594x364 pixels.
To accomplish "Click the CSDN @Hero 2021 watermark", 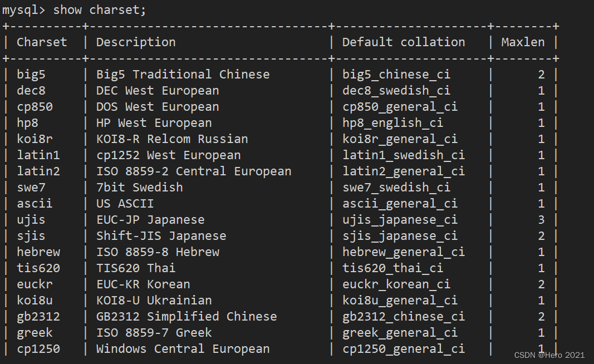I will coord(549,355).
